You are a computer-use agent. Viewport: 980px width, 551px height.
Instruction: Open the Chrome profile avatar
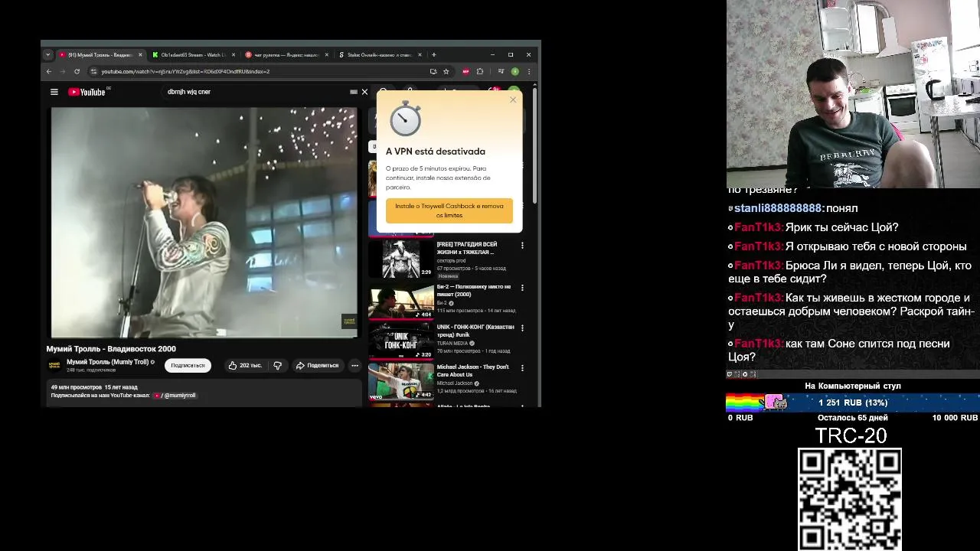pos(515,71)
